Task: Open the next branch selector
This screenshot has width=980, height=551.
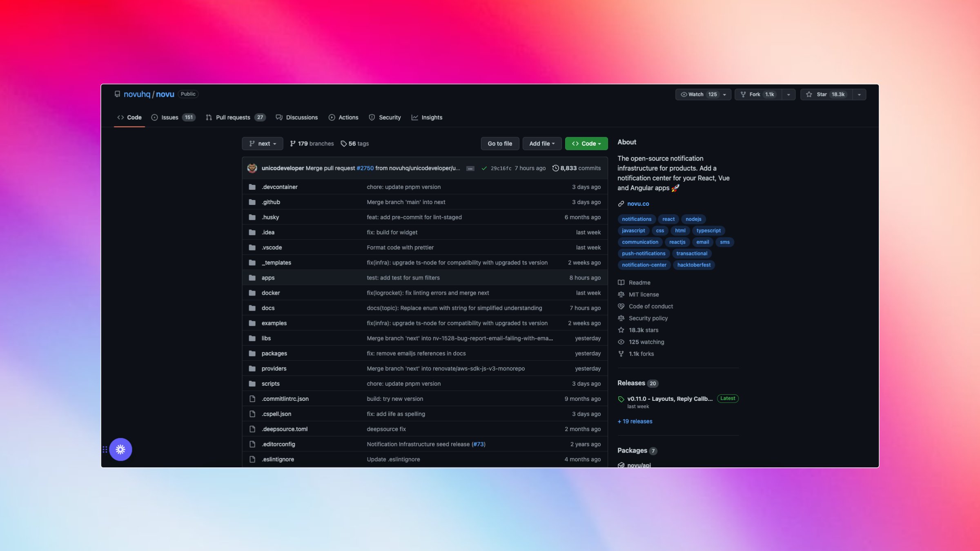Action: [x=263, y=144]
